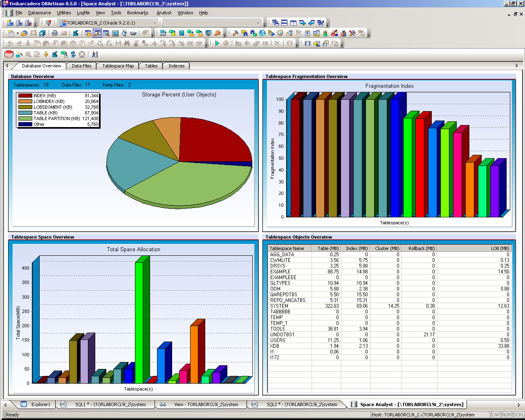Switch to the Tablespace Map tab
Screen dimensions: 525x420
pos(118,66)
